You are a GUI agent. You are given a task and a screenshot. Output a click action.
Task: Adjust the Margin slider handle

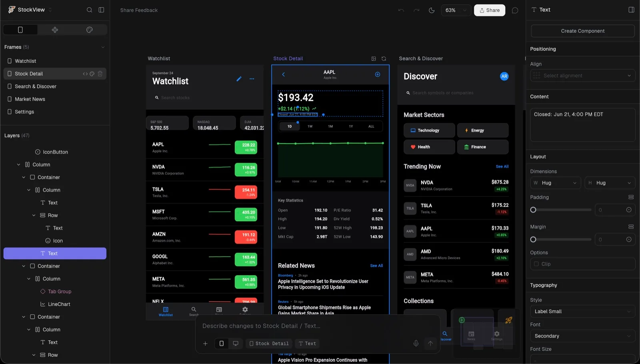pyautogui.click(x=533, y=240)
